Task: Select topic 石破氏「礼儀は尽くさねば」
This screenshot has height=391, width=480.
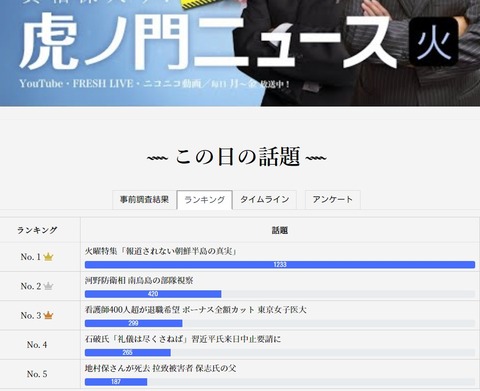Action: point(137,339)
